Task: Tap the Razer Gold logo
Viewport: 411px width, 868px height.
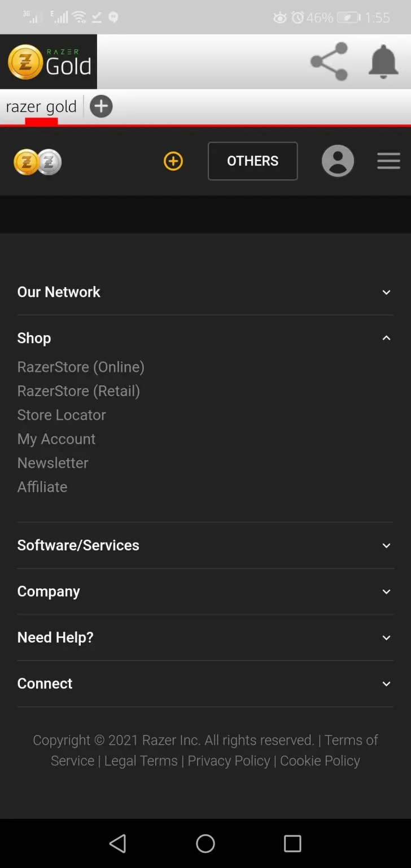Action: [49, 62]
